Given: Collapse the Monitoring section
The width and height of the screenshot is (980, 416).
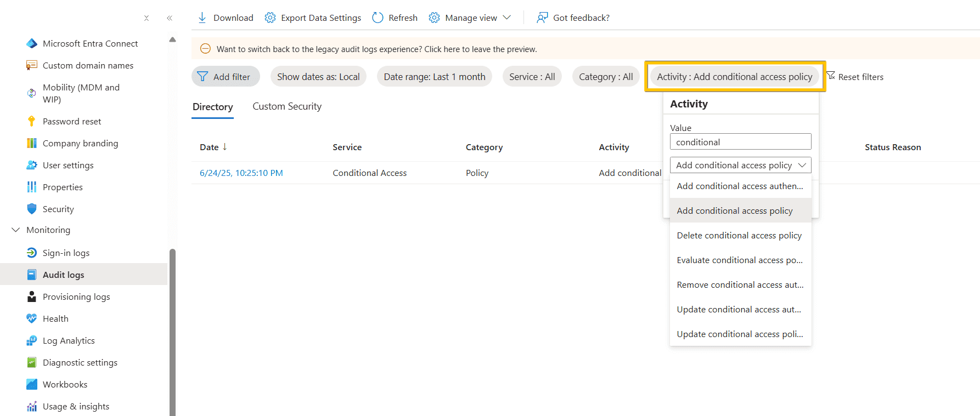Looking at the screenshot, I should point(16,230).
